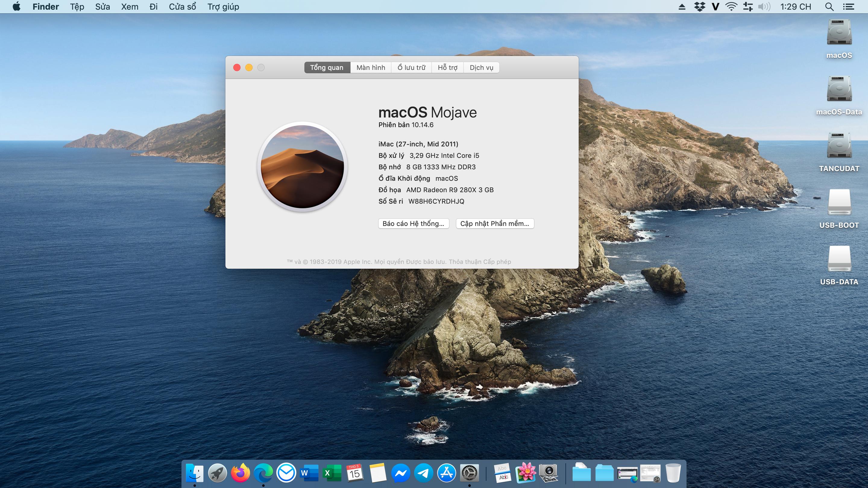
Task: Open Airmail envelope app in Dock
Action: click(x=286, y=473)
